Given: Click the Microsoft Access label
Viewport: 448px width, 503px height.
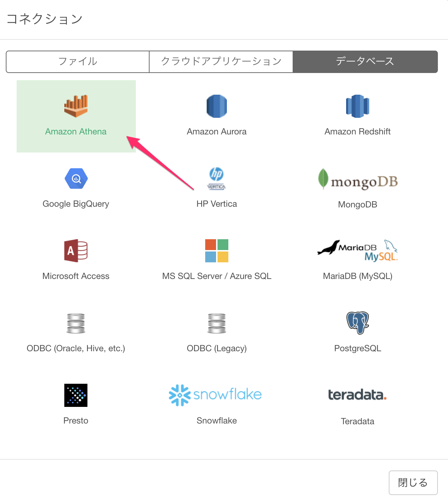Looking at the screenshot, I should point(76,276).
